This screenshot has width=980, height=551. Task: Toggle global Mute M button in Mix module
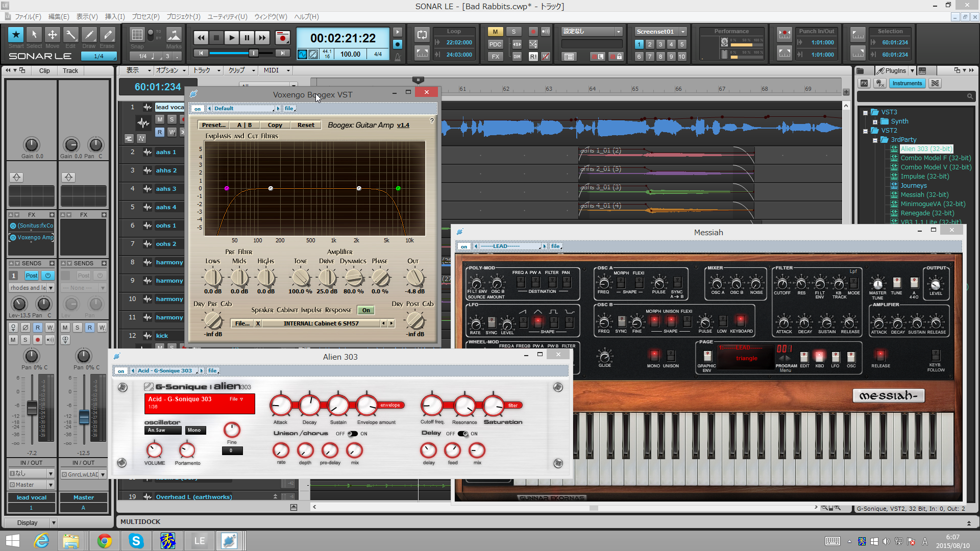(x=495, y=32)
